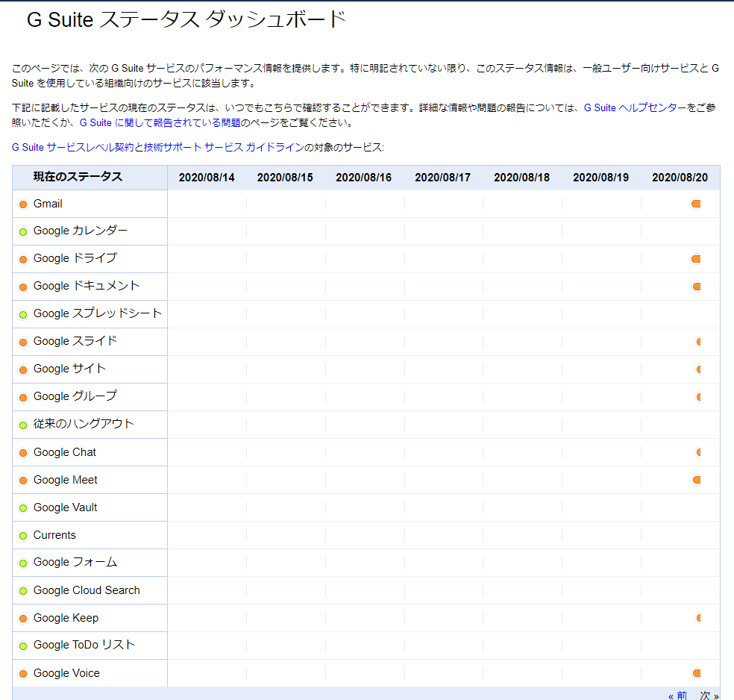Open Google ドキュメント incident marker on 2020/08/20
This screenshot has width=734, height=700.
(697, 287)
